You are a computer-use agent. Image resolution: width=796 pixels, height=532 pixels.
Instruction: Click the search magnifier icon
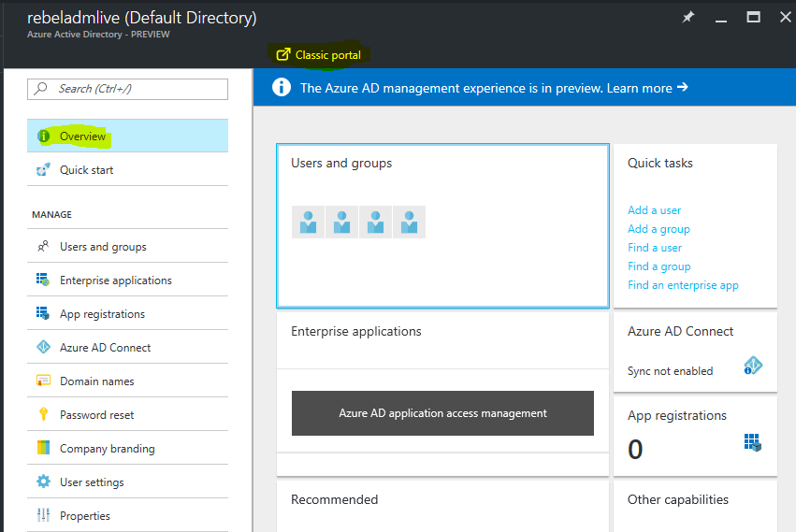pyautogui.click(x=40, y=88)
